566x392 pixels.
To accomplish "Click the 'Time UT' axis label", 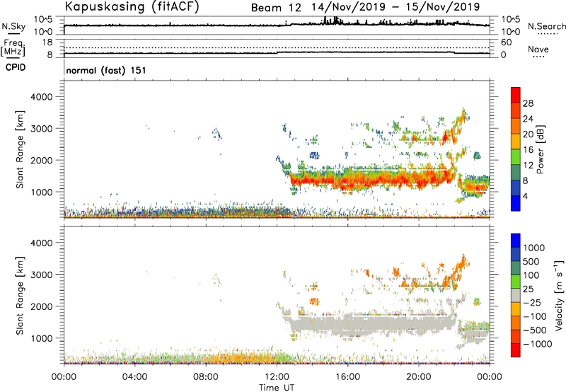I will 277,388.
